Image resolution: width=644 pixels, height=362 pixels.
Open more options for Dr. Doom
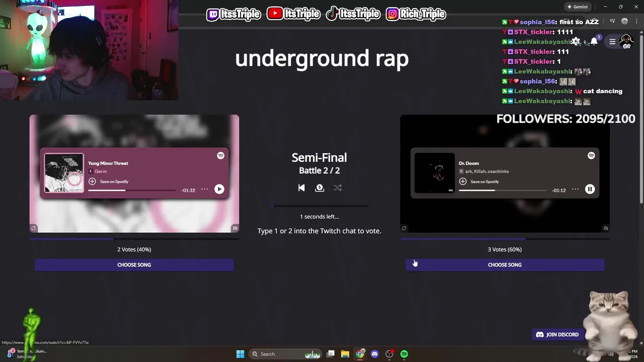[x=575, y=190]
